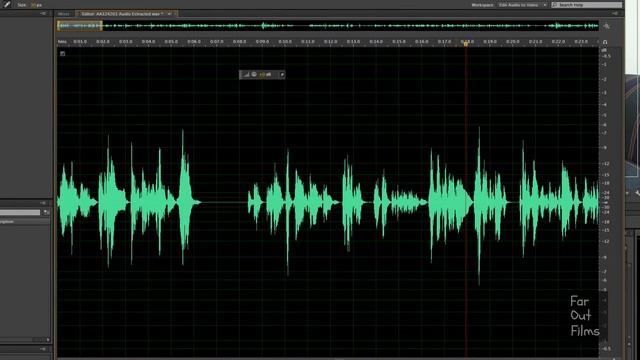
Task: Open the Editor tab file dropdown arrow
Action: pos(169,14)
